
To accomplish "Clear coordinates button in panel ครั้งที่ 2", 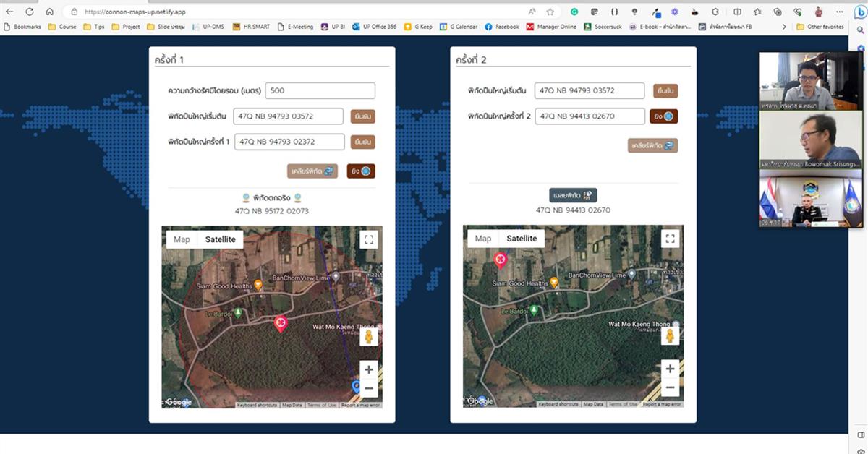I will (652, 145).
